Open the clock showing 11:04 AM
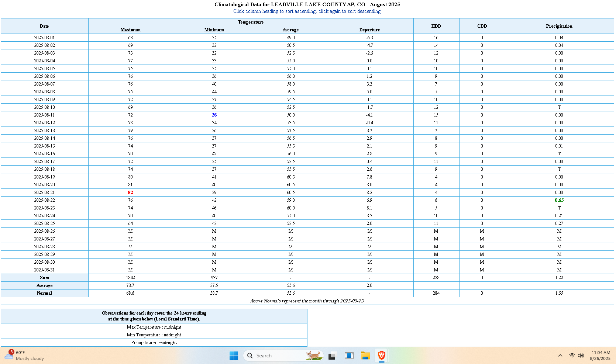616x364 pixels. pyautogui.click(x=600, y=356)
